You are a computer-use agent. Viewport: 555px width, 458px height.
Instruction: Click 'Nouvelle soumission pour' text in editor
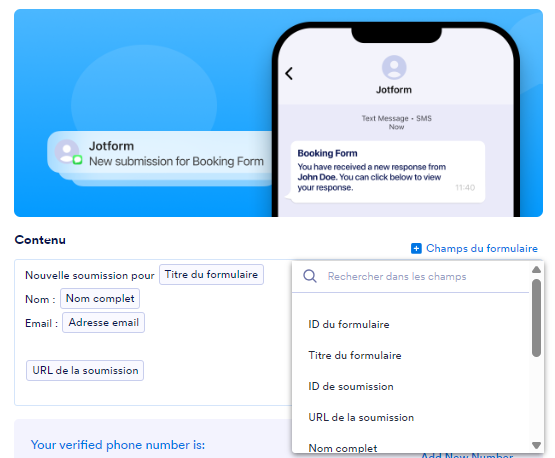[x=90, y=275]
